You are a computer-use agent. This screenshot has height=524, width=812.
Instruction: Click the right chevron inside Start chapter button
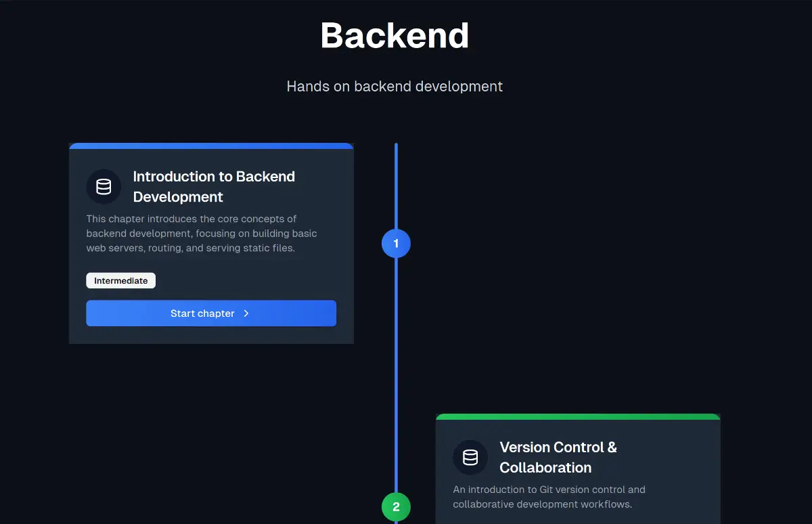[246, 313]
